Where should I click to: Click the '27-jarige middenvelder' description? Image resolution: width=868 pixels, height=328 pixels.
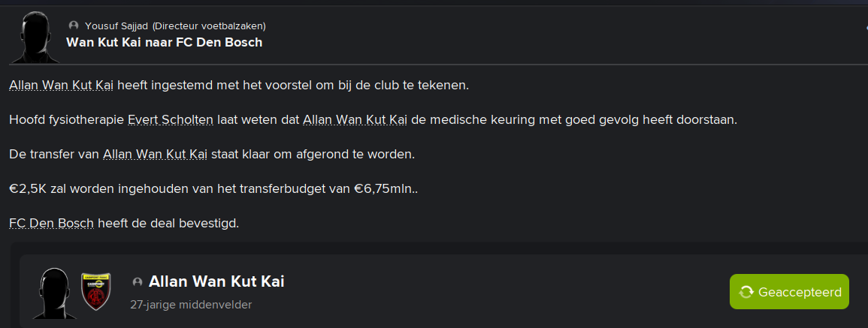[191, 305]
